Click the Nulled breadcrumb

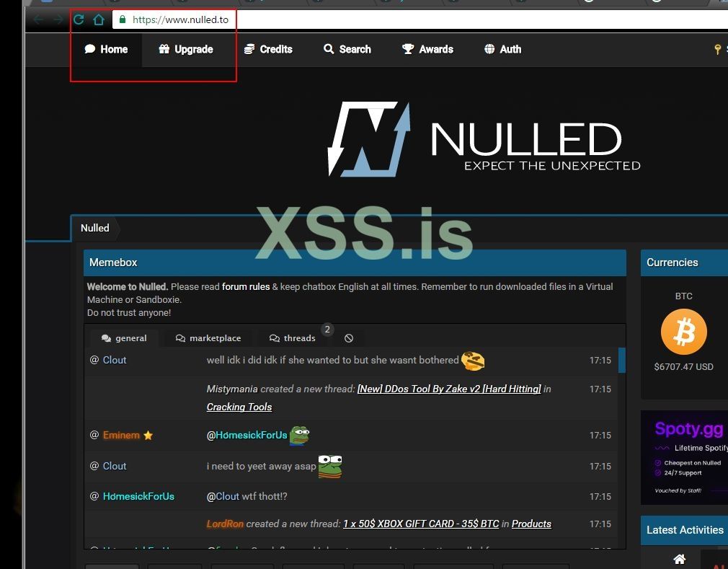tap(95, 228)
